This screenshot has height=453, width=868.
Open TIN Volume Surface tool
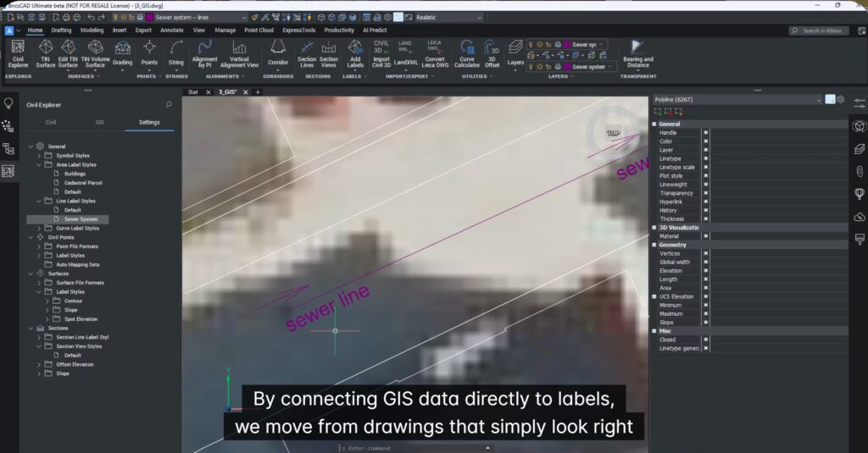95,53
